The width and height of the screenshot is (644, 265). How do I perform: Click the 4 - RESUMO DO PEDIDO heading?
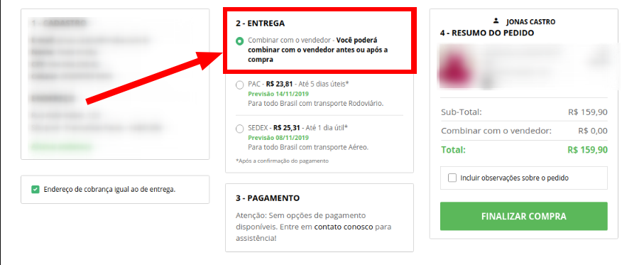coord(486,33)
